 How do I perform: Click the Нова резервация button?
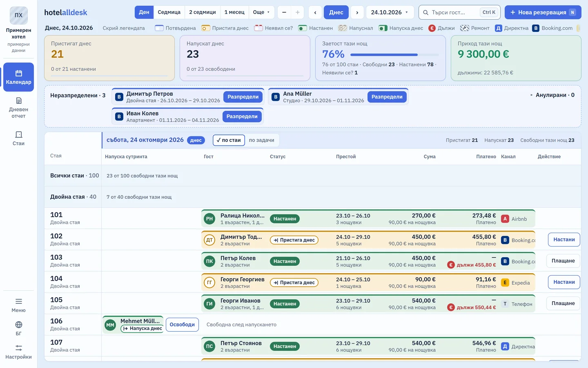click(543, 12)
